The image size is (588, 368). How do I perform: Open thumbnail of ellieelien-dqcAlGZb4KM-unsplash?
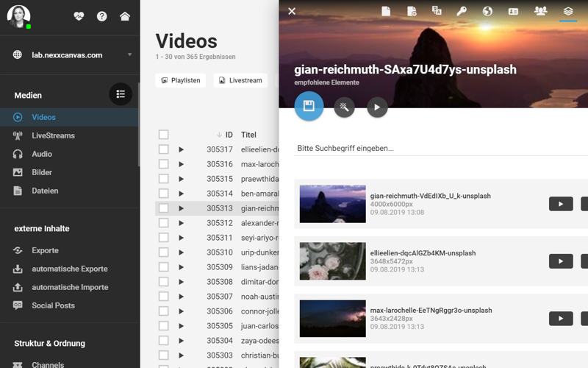pos(333,261)
